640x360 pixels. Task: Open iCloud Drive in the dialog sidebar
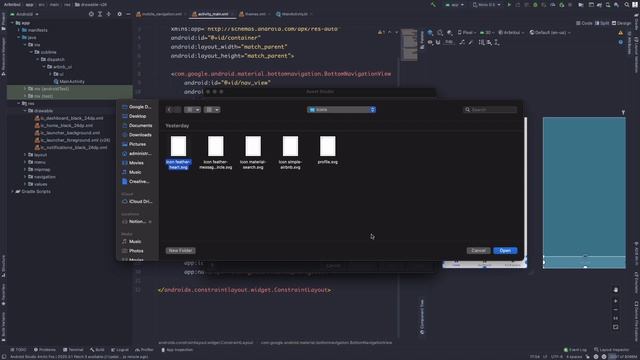[x=137, y=202]
